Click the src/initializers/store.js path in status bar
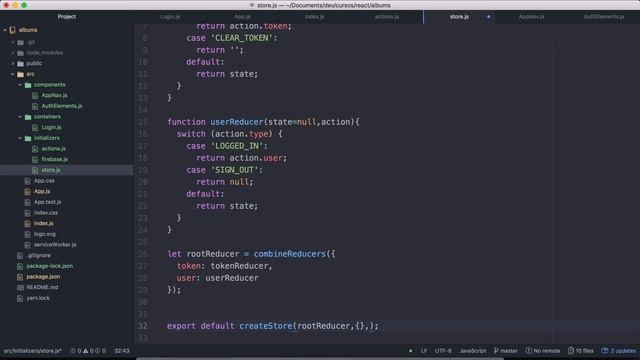This screenshot has width=640, height=360. tap(33, 351)
